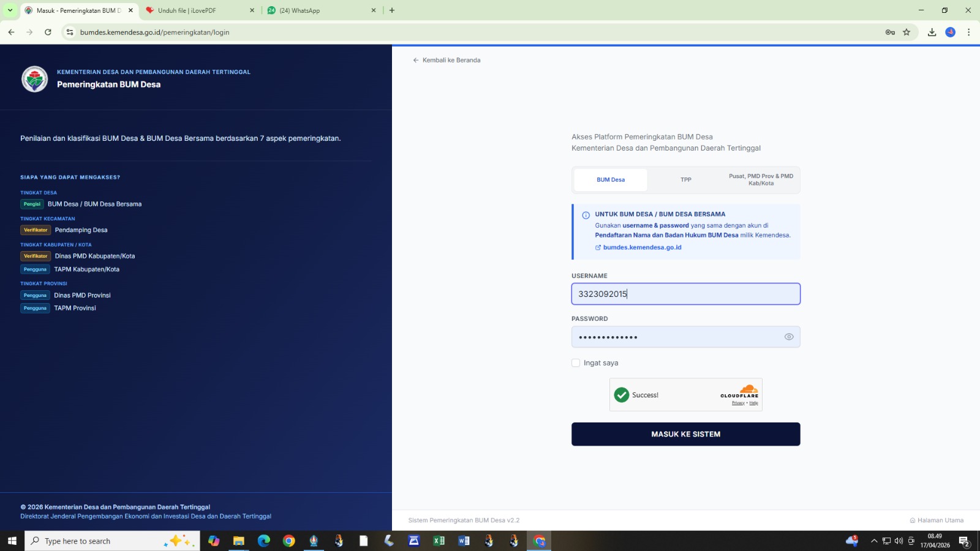Open Pusat, PMD Prov & PMD Kab/Kota tab
Image resolution: width=980 pixels, height=551 pixels.
761,180
